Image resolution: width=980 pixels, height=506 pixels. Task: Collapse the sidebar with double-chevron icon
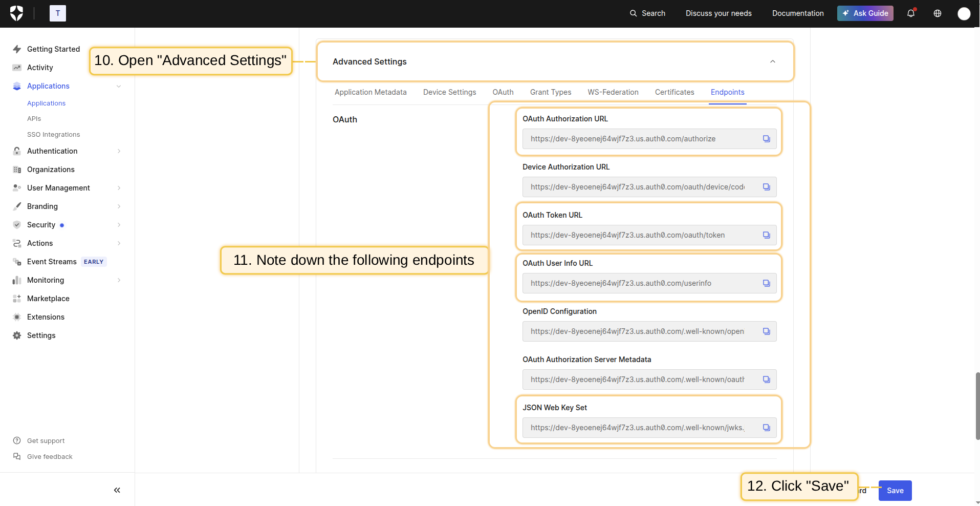click(117, 490)
